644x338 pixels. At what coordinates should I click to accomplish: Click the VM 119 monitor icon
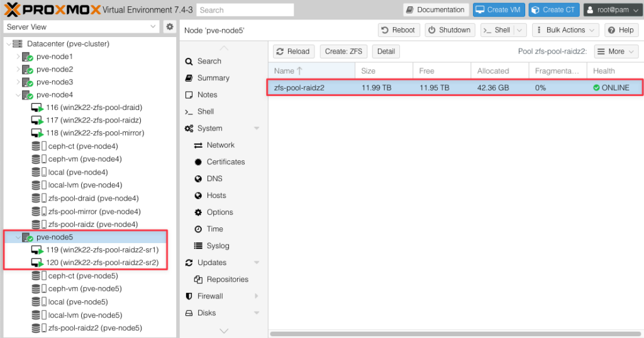(37, 250)
